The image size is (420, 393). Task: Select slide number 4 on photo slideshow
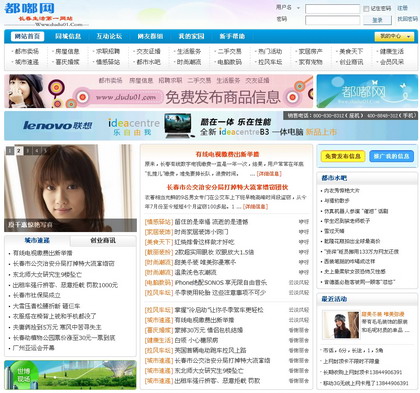pyautogui.click(x=37, y=151)
